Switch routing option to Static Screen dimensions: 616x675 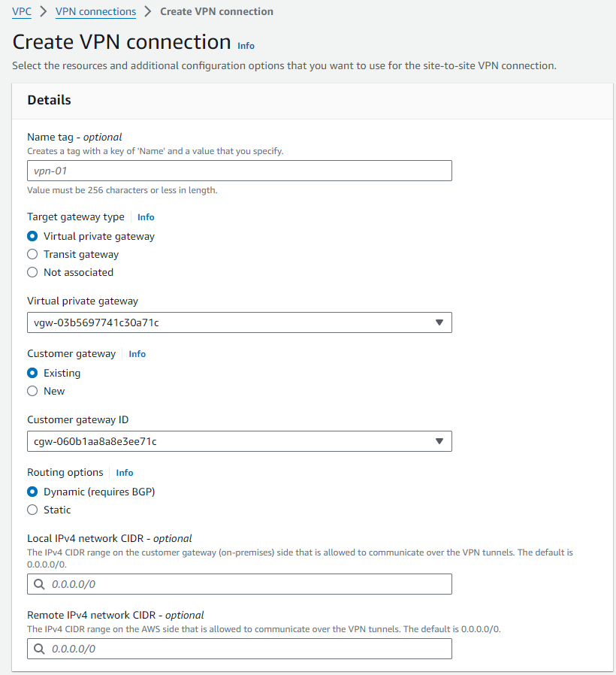[x=32, y=510]
